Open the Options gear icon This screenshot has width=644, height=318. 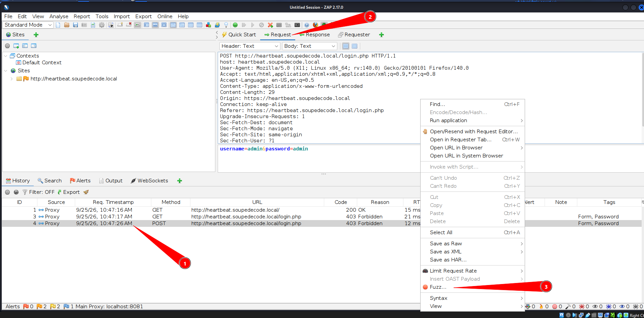[102, 25]
